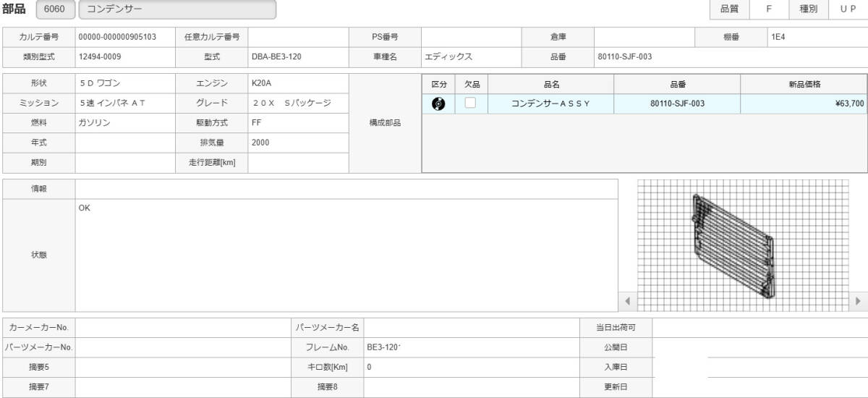Click the right arrow under the condenser diagram

858,300
